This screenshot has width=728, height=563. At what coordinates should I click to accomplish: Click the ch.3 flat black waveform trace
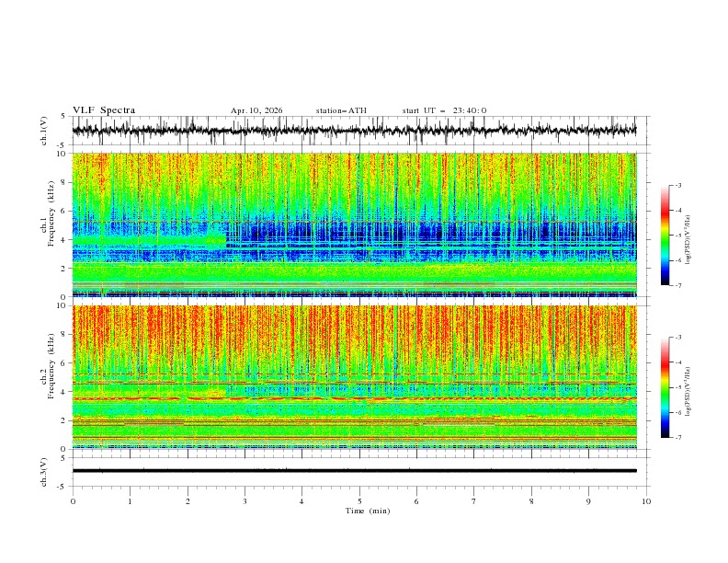pos(354,471)
